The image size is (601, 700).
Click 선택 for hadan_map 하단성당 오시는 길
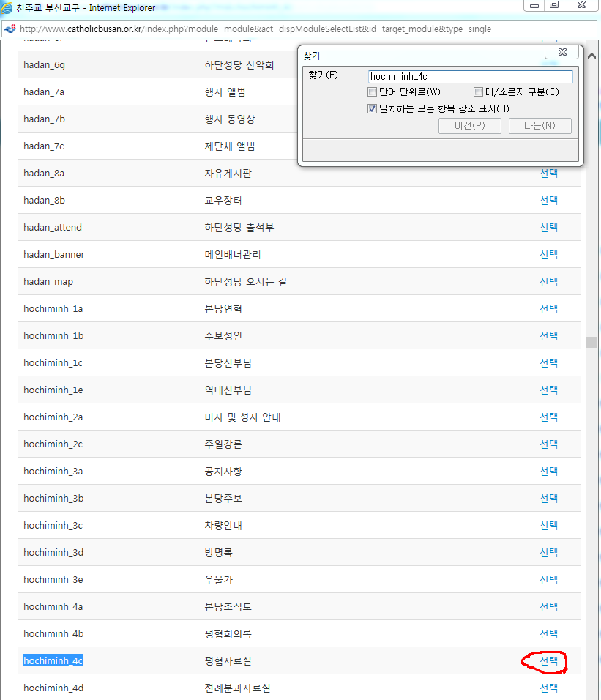[x=548, y=281]
